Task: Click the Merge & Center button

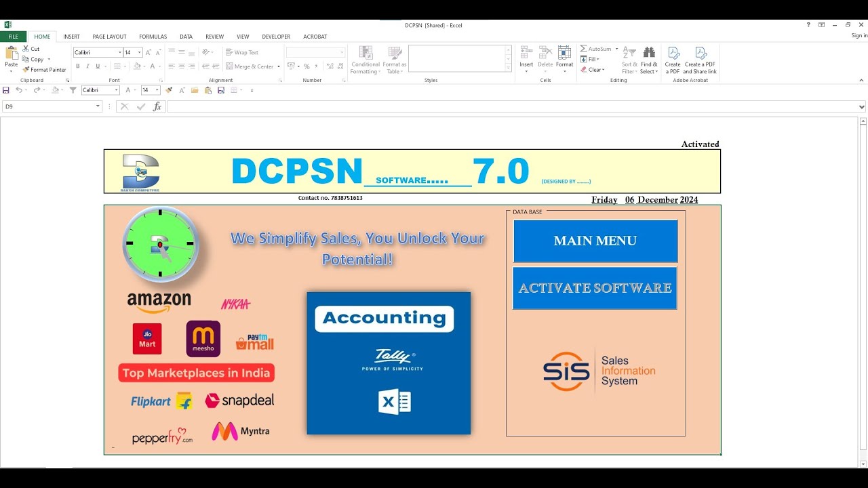Action: click(x=249, y=66)
